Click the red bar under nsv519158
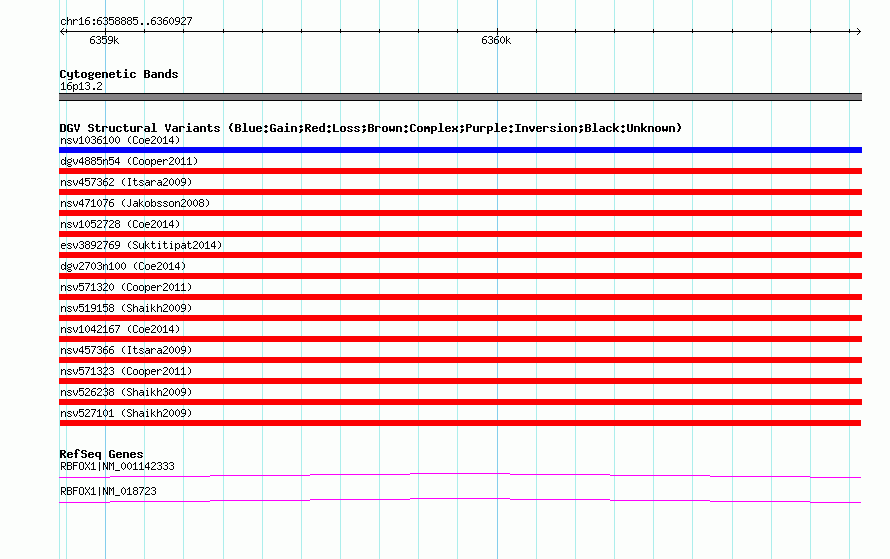Viewport: 890px width, 559px height. (x=460, y=318)
